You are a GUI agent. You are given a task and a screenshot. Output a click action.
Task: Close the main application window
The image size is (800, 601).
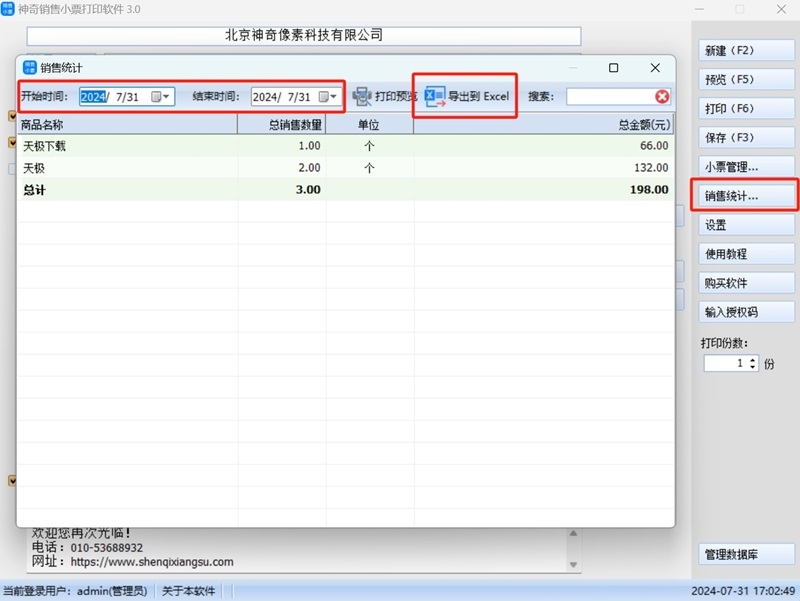(x=781, y=9)
